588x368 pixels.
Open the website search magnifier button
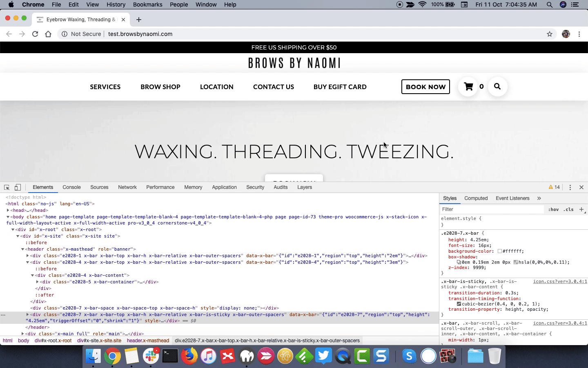497,87
